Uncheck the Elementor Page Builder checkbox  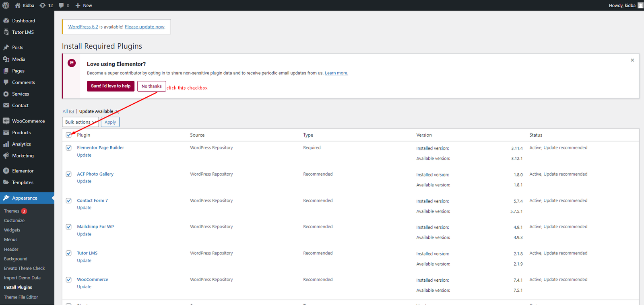tap(69, 148)
